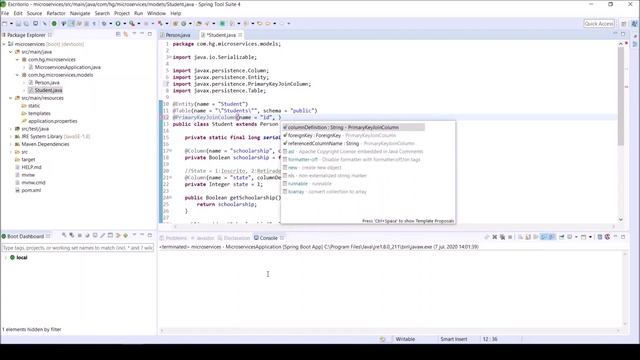Open the Navigate menu

tap(80, 13)
